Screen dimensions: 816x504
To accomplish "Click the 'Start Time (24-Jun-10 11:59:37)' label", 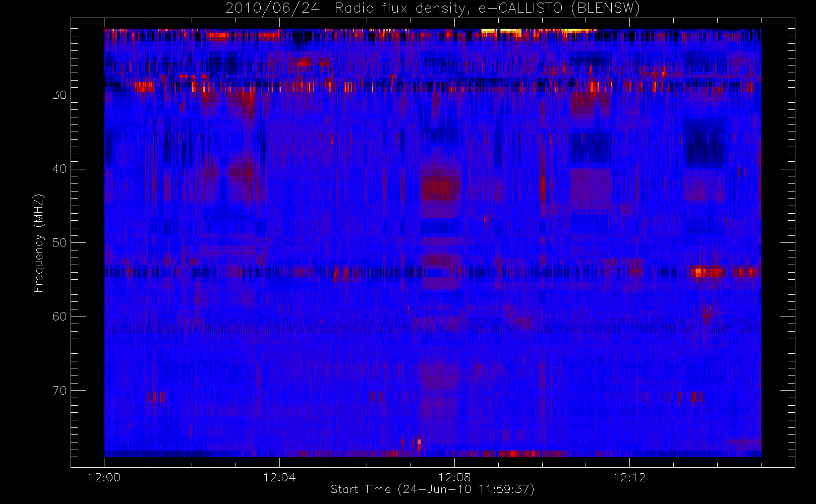I will point(432,489).
